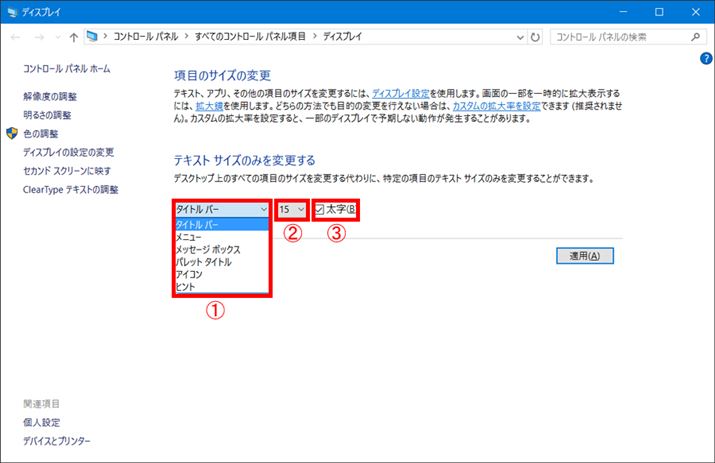Click the computer icon in address bar
715x463 pixels.
93,36
